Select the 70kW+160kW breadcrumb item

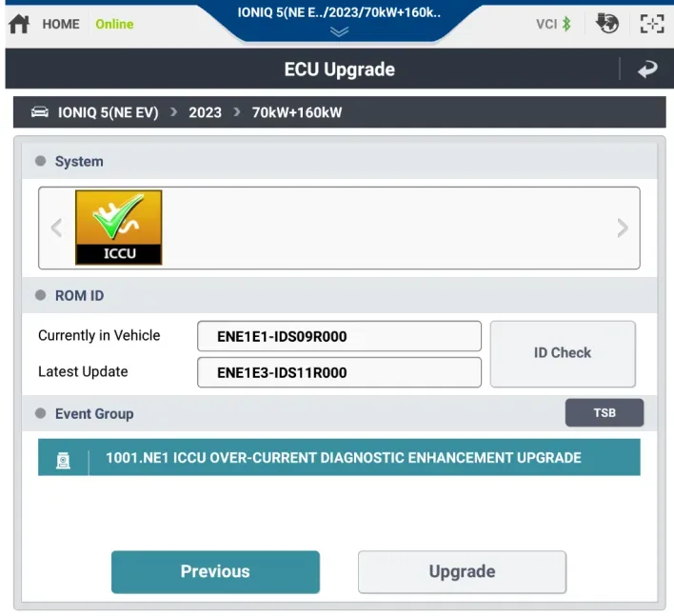[297, 112]
